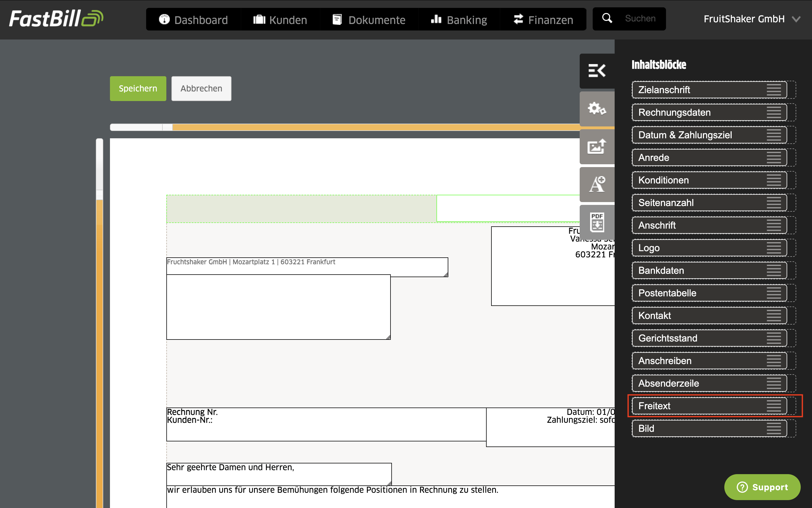This screenshot has width=812, height=508.
Task: Open the Dashboard menu
Action: tap(194, 19)
